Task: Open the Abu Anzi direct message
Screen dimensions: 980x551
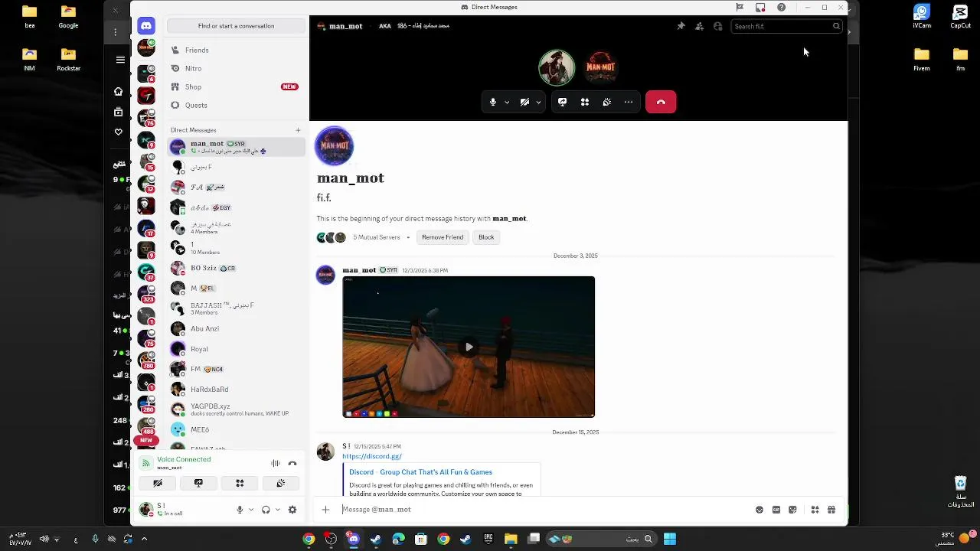Action: point(236,329)
